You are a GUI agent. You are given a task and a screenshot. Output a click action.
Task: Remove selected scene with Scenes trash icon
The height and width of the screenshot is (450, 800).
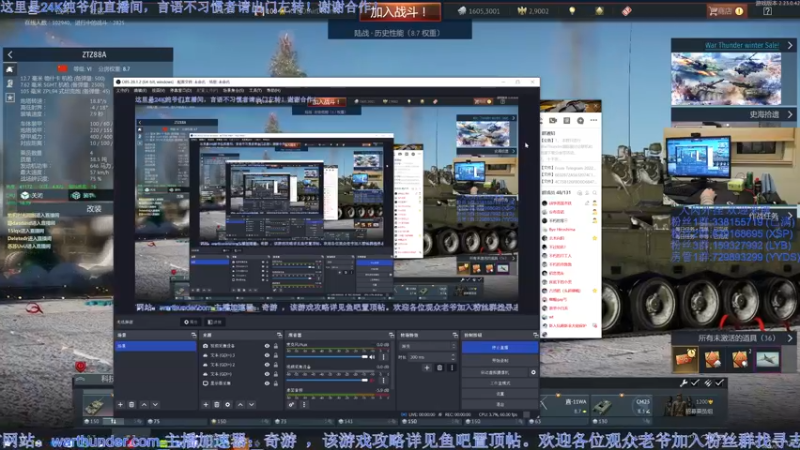pyautogui.click(x=132, y=405)
